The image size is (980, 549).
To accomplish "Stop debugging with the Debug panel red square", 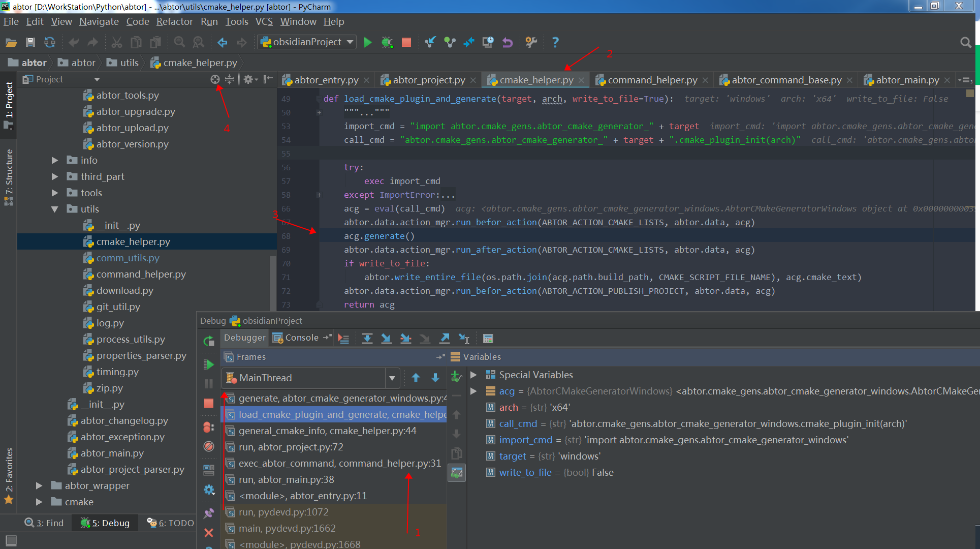I will point(209,403).
